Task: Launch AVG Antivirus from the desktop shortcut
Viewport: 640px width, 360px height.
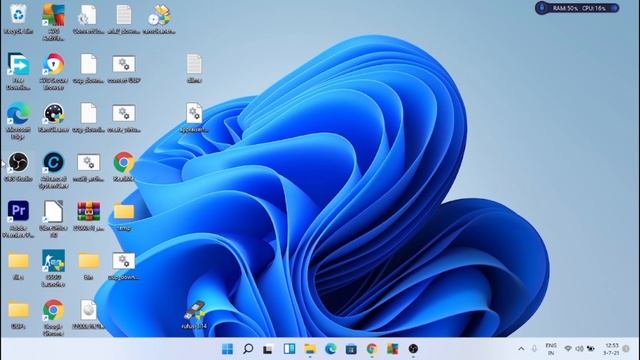Action: click(x=53, y=22)
